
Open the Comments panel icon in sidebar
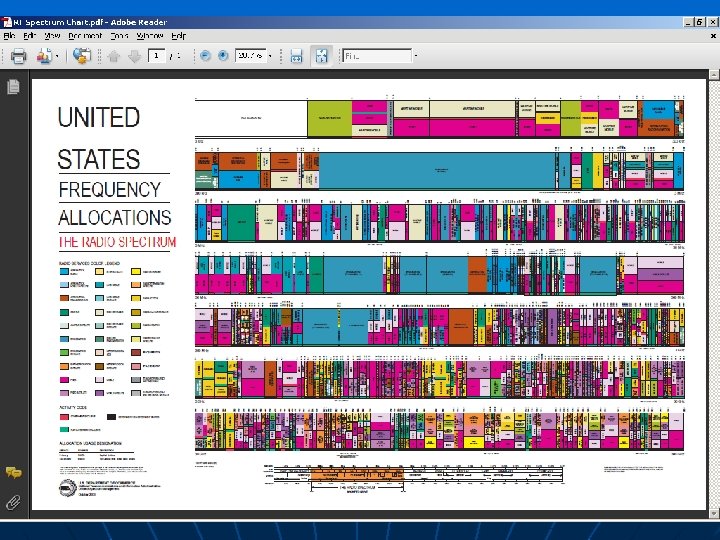click(13, 472)
